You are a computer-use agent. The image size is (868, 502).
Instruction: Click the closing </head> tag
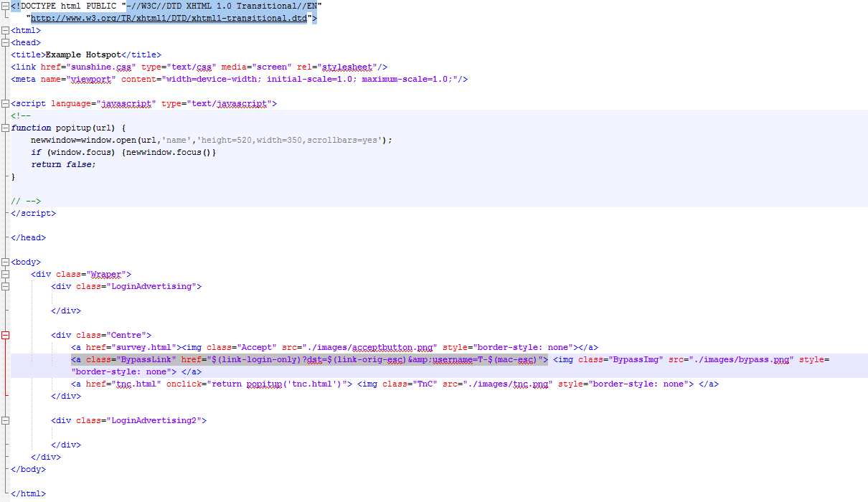[28, 237]
